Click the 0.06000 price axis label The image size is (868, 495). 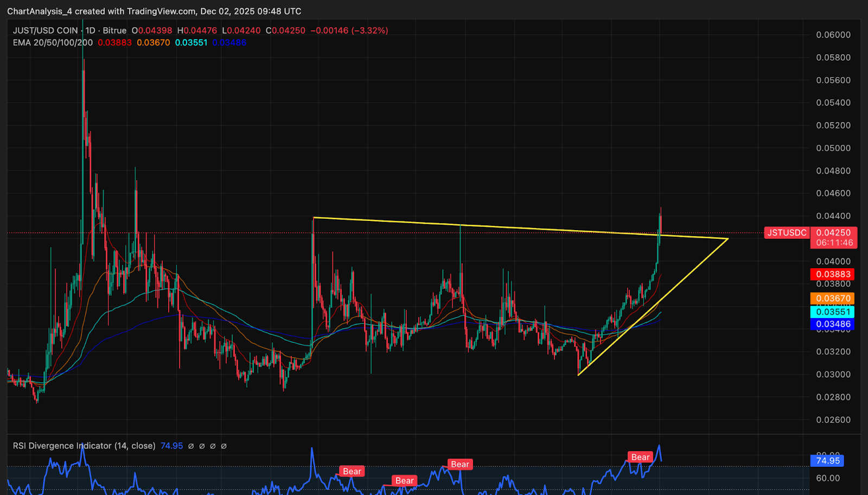[x=833, y=35]
